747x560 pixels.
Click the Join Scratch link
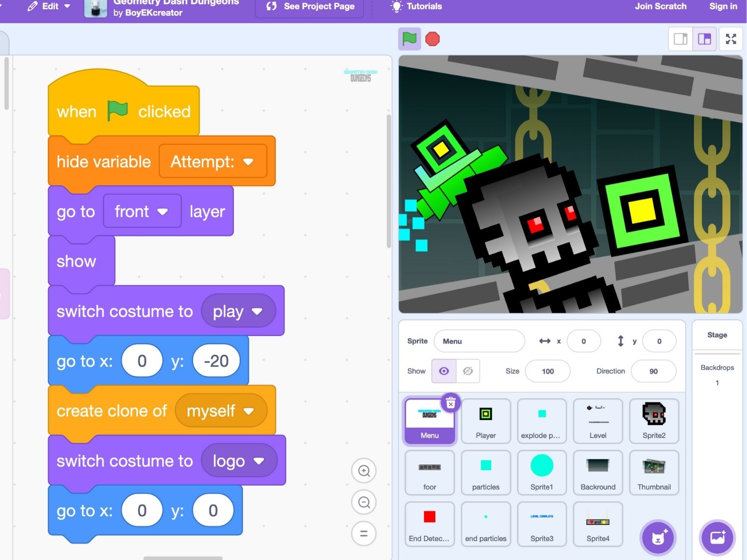click(x=660, y=6)
